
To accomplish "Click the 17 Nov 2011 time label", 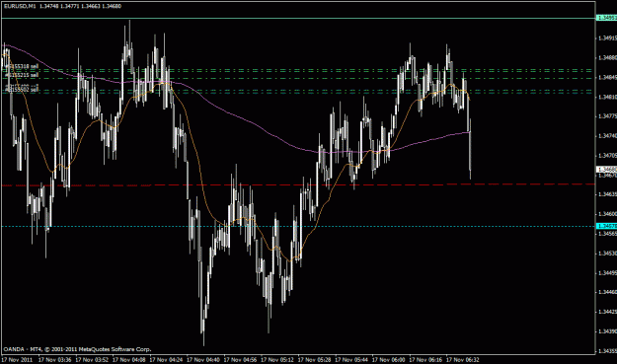I will coord(17,360).
